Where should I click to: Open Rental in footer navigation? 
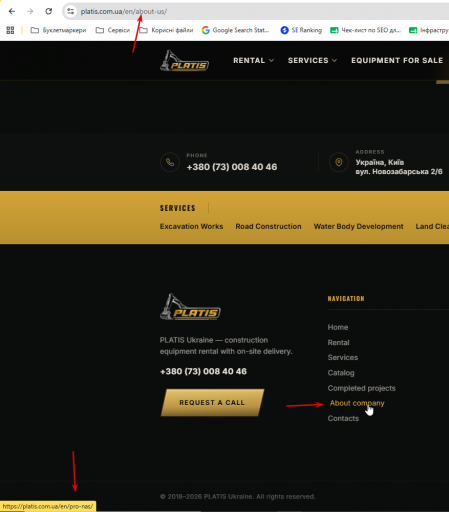[x=338, y=342]
